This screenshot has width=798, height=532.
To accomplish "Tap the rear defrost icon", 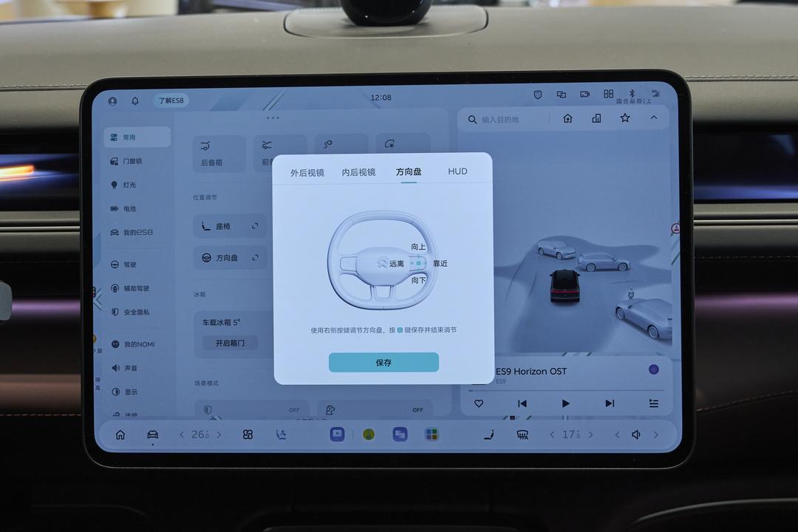I will [522, 434].
